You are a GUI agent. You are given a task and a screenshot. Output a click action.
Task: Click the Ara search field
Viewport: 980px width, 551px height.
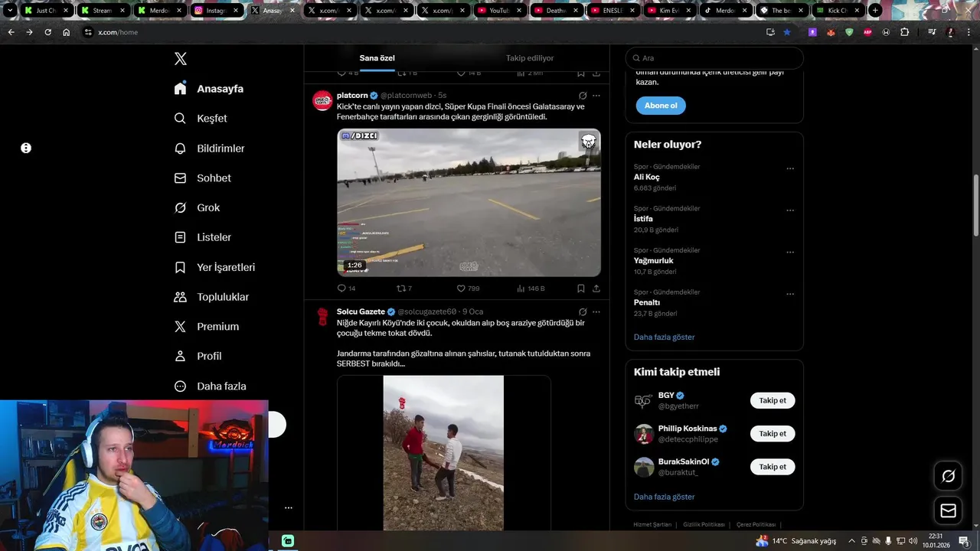(x=714, y=58)
